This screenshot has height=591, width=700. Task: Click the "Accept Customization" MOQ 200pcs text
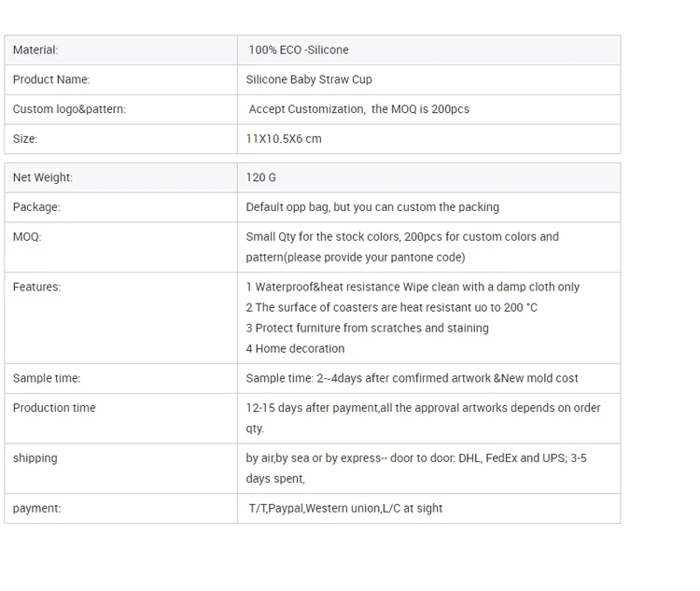click(358, 110)
